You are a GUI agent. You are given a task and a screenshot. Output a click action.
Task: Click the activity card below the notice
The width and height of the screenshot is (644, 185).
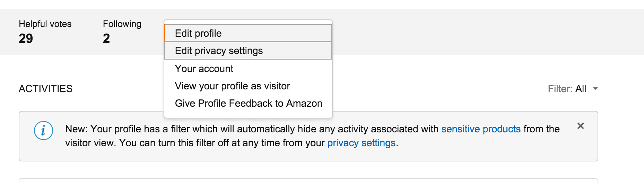point(308,182)
